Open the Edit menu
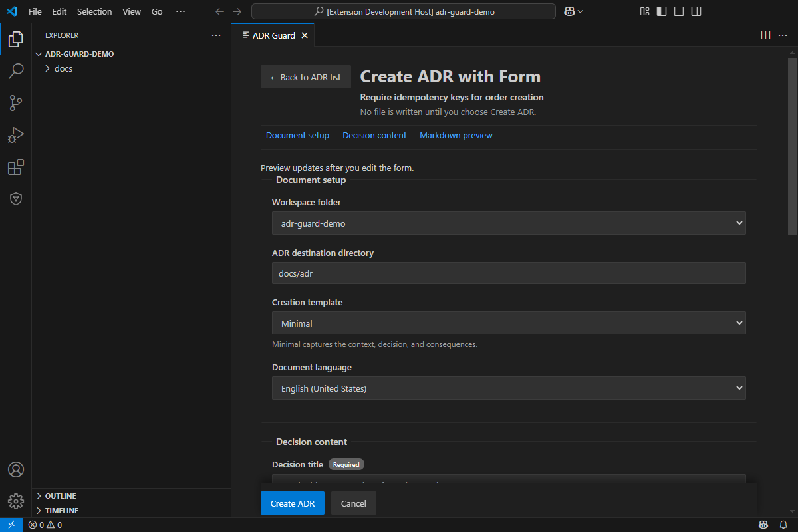This screenshot has height=532, width=798. [59, 11]
